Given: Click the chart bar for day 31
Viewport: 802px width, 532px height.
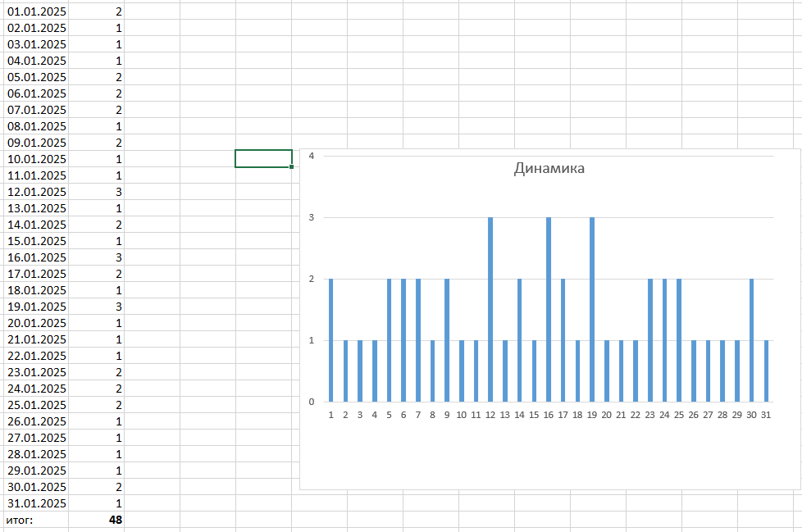Looking at the screenshot, I should point(766,371).
